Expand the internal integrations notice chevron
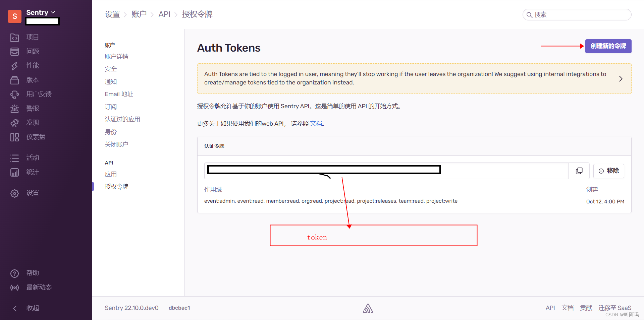 tap(621, 79)
